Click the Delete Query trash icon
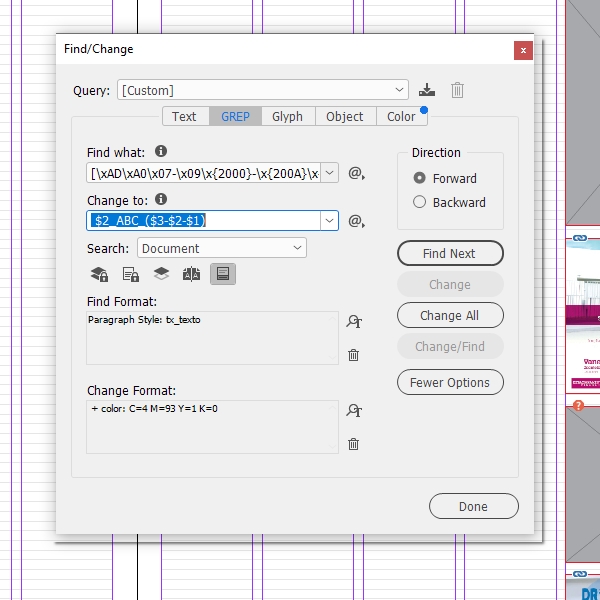The height and width of the screenshot is (600, 600). point(457,90)
